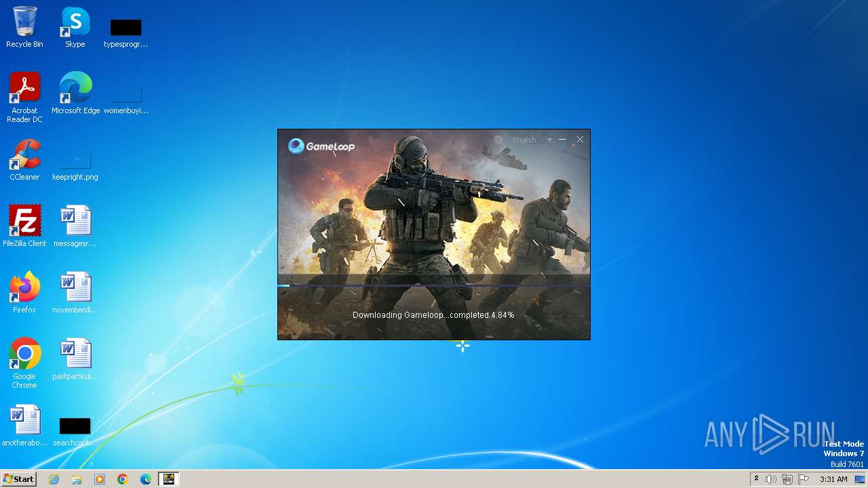Select the searchcont... desktop file

tap(75, 432)
